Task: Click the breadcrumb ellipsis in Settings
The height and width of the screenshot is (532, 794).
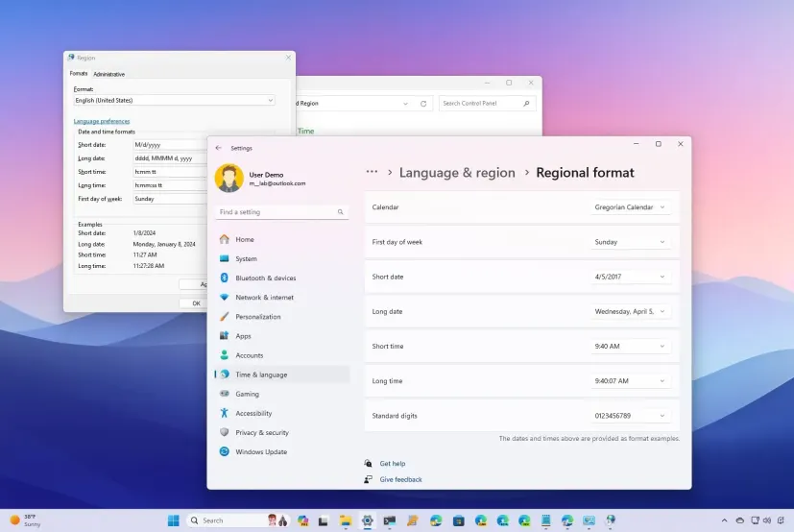Action: pos(372,172)
